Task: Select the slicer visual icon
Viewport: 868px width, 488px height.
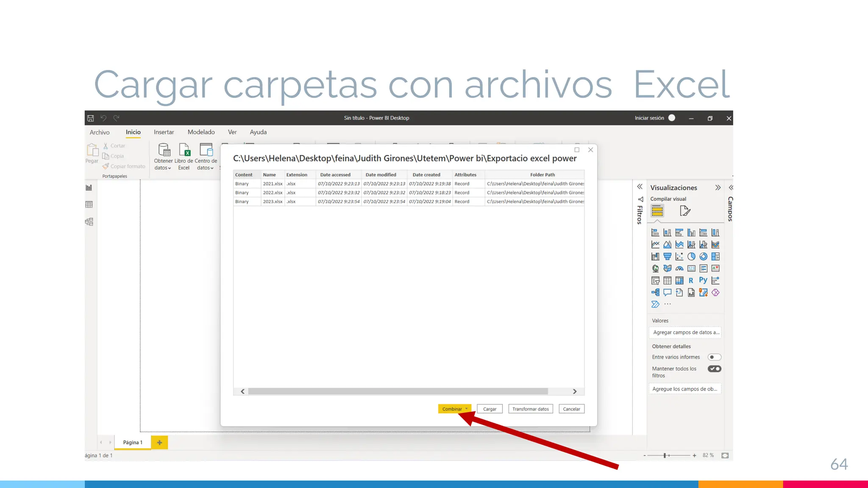Action: [655, 280]
